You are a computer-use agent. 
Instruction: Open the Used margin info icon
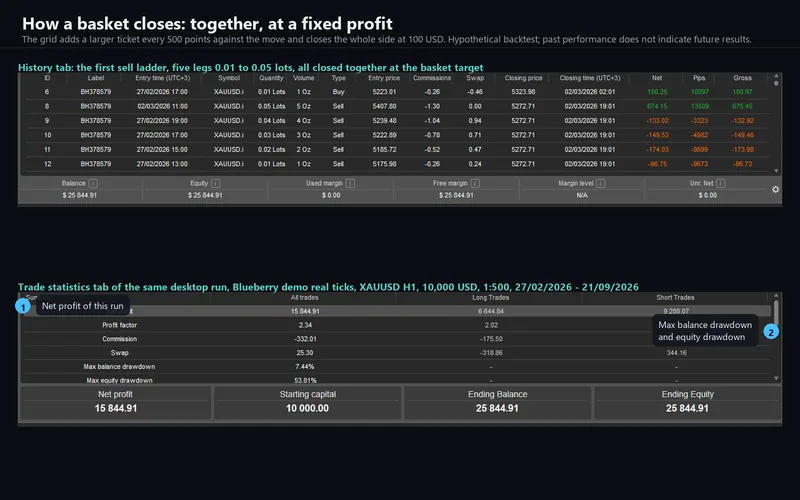click(350, 183)
